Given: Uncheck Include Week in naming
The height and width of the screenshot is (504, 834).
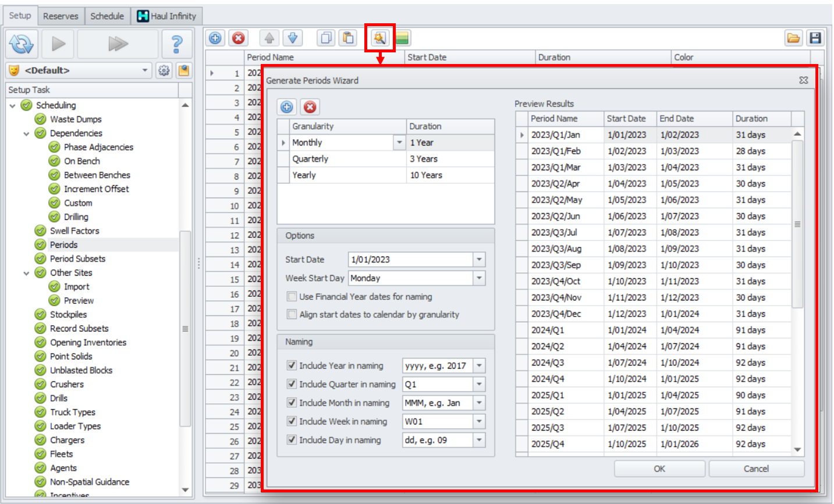Looking at the screenshot, I should point(292,421).
